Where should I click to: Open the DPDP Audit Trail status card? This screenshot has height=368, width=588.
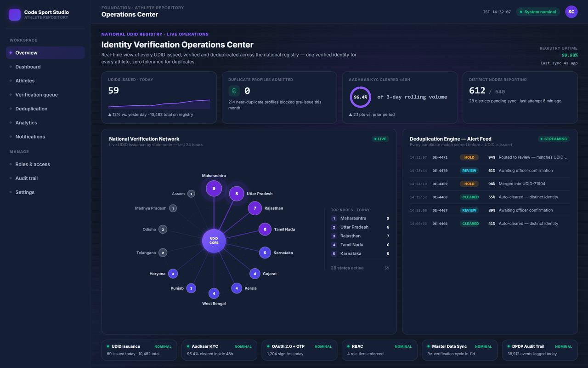(x=540, y=350)
